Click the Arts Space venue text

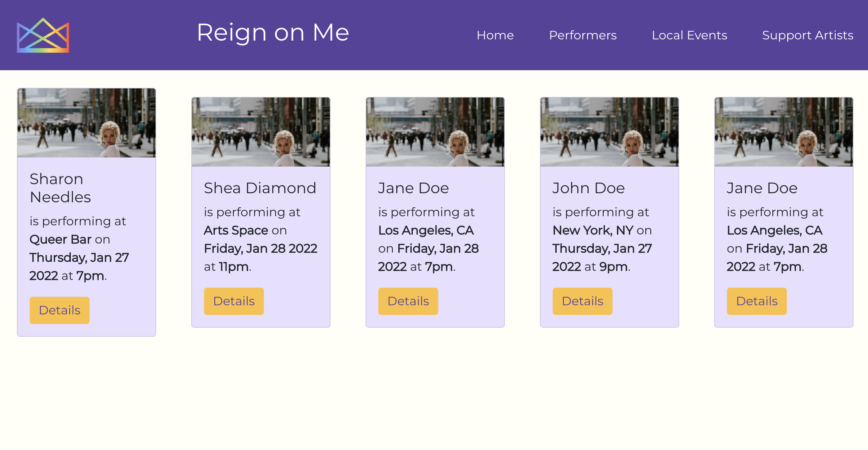click(x=236, y=230)
